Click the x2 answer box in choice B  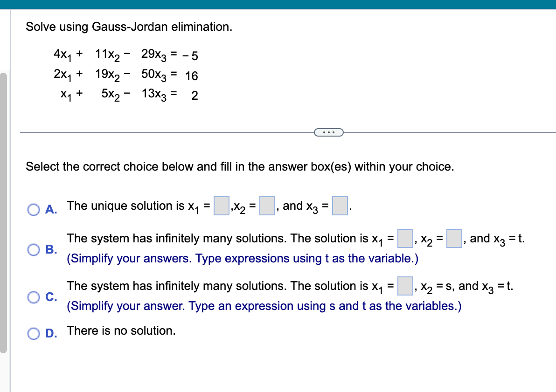pos(453,238)
